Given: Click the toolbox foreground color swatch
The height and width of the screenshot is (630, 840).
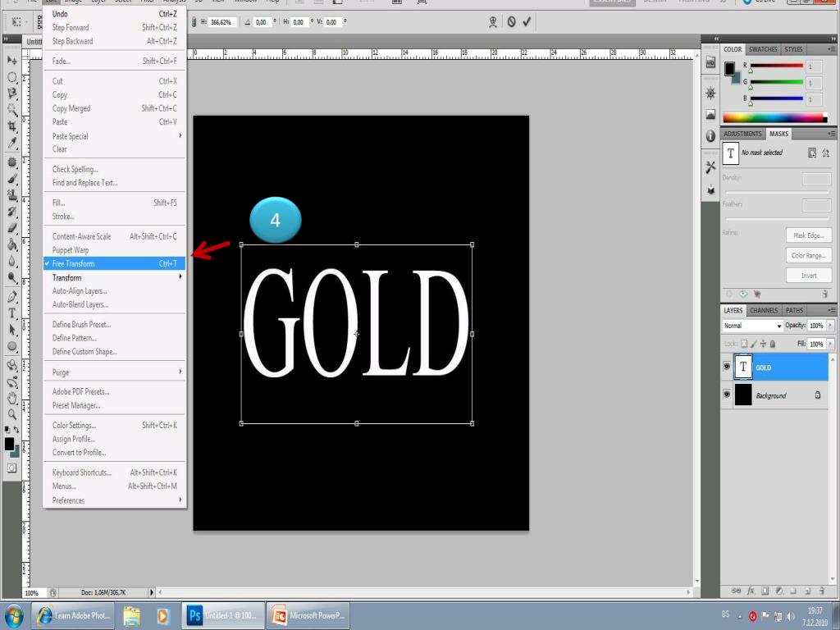Looking at the screenshot, I should click(8, 444).
